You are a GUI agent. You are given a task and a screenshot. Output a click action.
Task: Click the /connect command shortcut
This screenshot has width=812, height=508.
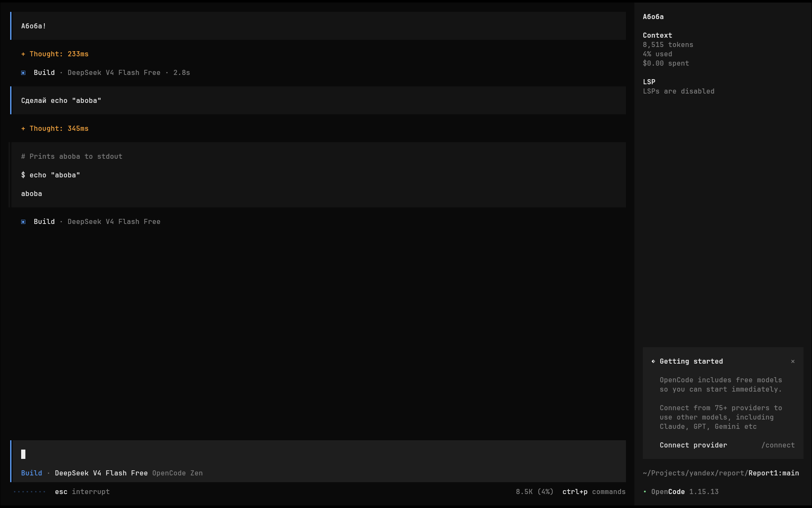pos(778,445)
